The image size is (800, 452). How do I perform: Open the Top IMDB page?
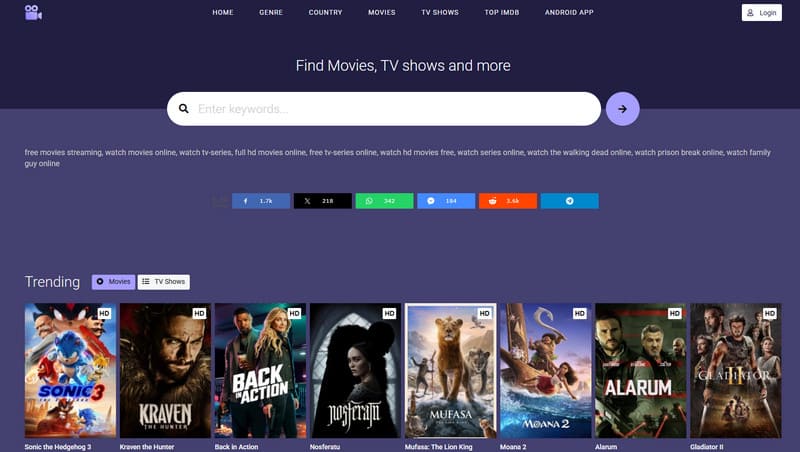pyautogui.click(x=506, y=13)
